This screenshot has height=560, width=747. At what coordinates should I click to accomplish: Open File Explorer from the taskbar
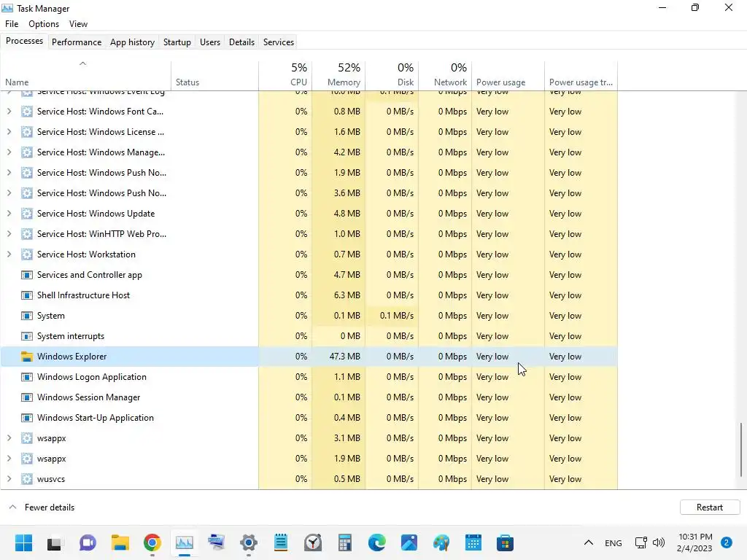coord(120,542)
